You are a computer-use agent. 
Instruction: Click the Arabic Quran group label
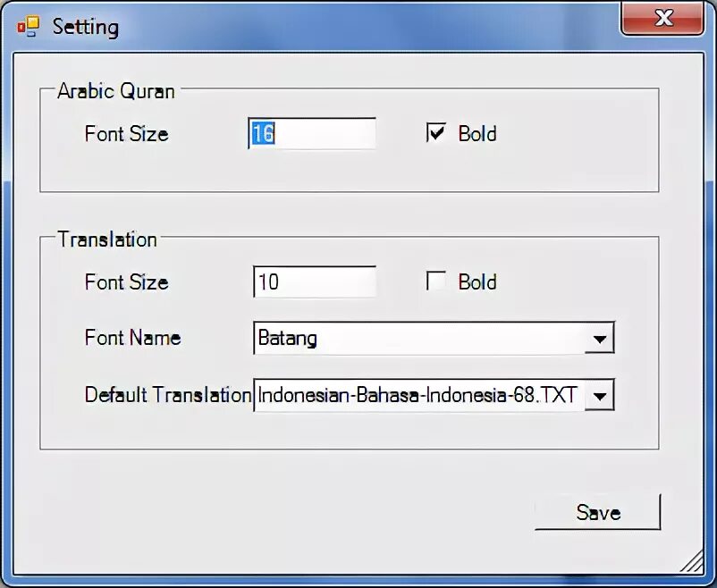click(115, 91)
